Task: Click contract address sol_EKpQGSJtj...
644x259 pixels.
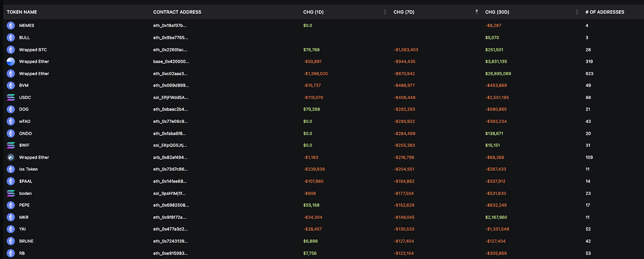Action: coord(170,145)
